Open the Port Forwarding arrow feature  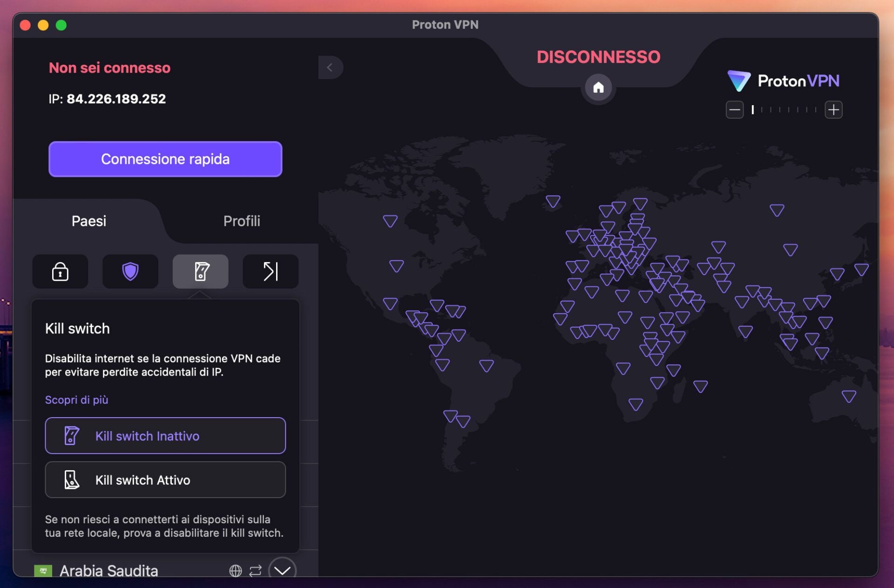(271, 271)
